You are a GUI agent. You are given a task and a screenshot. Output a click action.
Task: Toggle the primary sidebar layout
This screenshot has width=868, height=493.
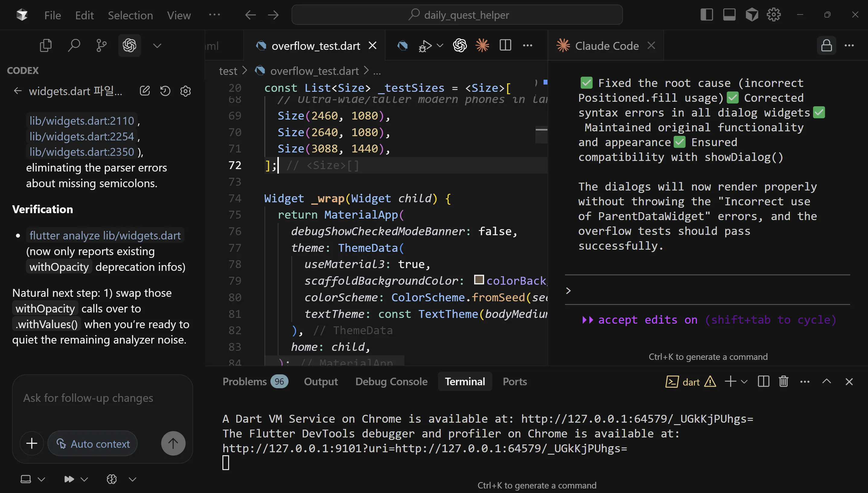click(x=707, y=15)
